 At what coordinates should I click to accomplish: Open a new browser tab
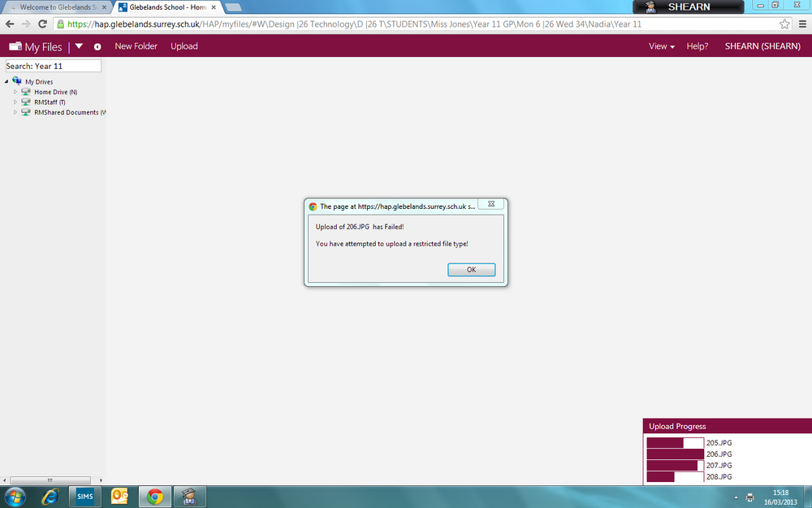(234, 7)
